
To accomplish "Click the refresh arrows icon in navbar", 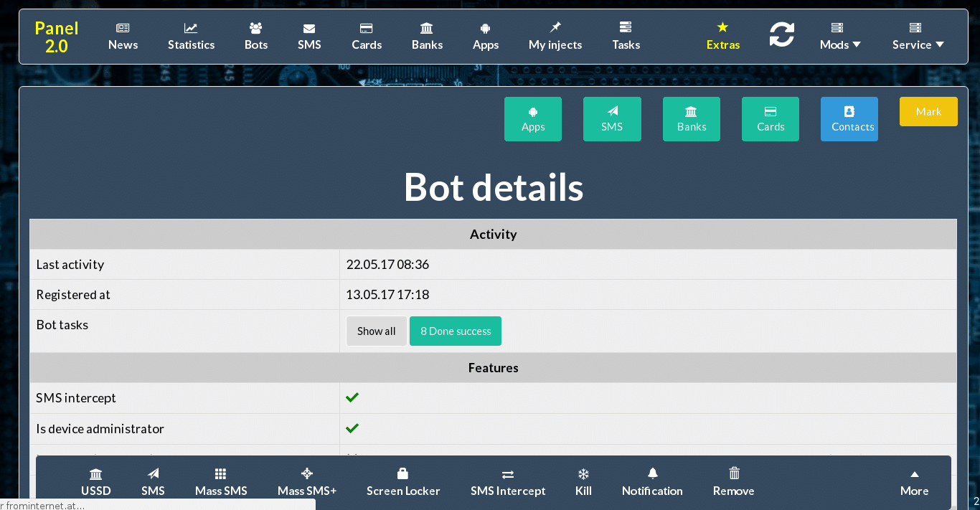I will pos(781,34).
